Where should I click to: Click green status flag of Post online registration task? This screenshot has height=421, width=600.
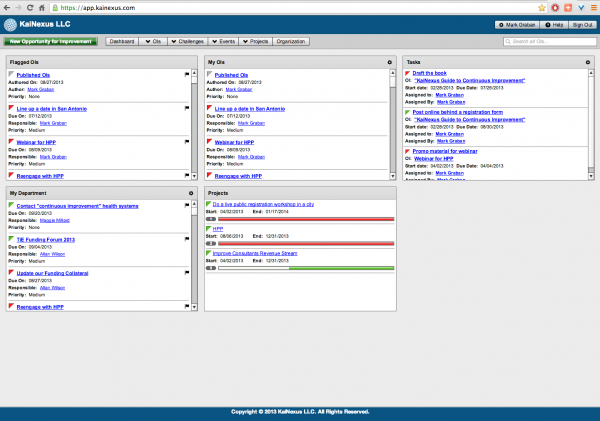tap(408, 112)
